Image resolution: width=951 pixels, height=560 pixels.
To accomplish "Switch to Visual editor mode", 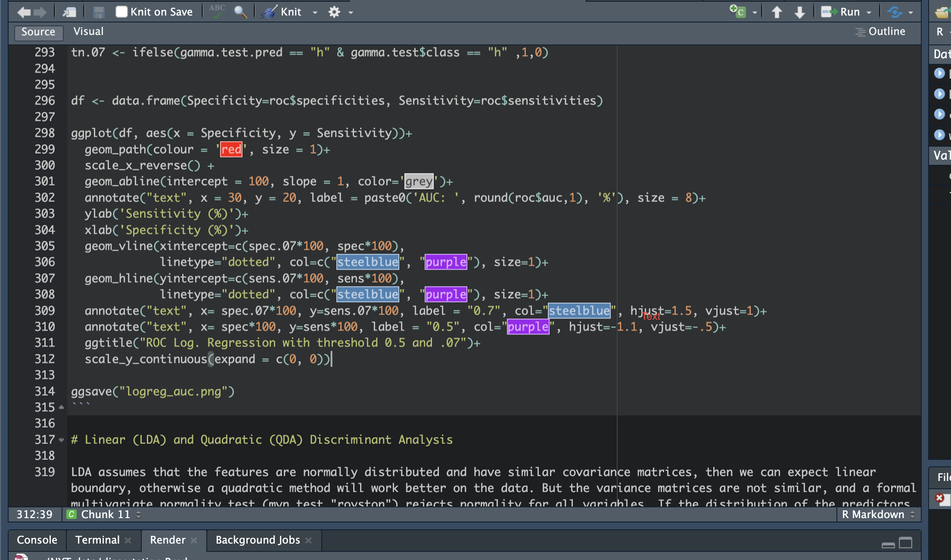I will [x=88, y=31].
